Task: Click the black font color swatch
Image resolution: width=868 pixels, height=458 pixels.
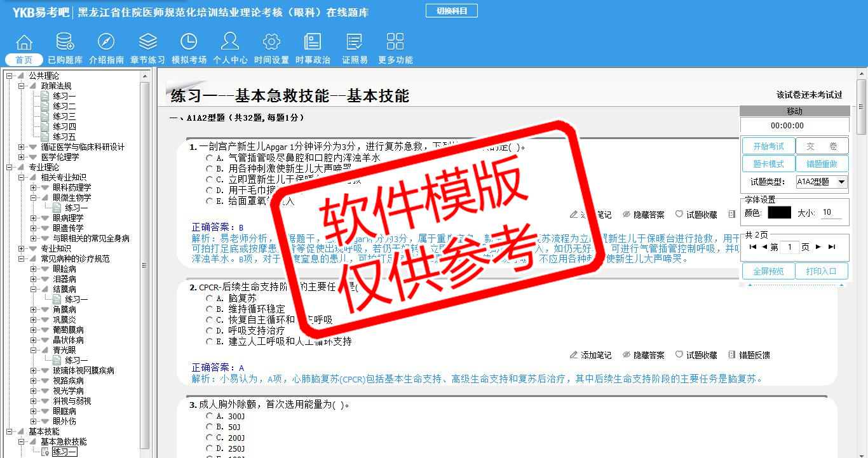Action: [x=779, y=213]
